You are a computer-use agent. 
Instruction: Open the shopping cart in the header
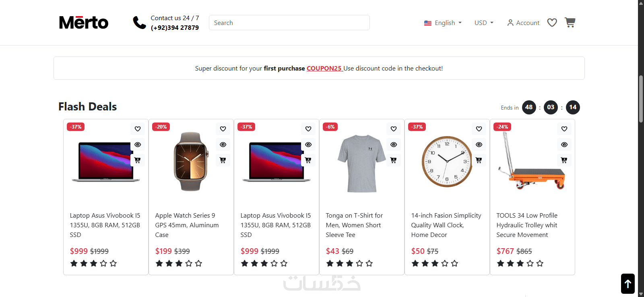(x=570, y=23)
